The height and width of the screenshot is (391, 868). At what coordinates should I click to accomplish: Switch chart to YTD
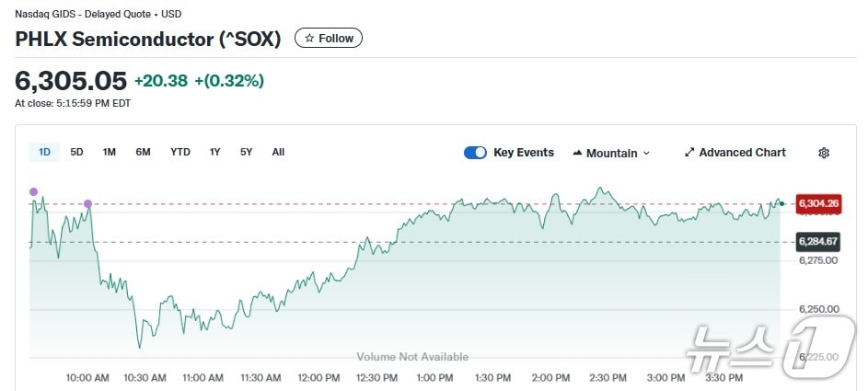pyautogui.click(x=180, y=152)
